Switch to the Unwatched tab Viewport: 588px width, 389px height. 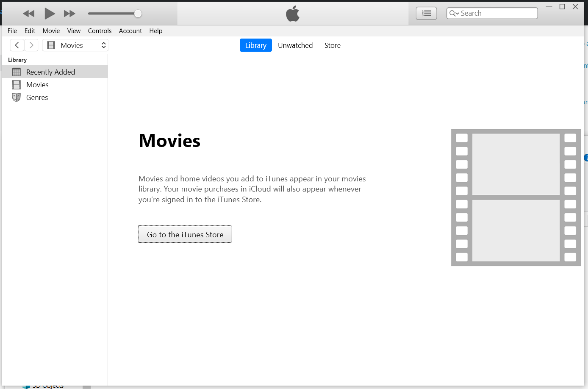tap(295, 45)
